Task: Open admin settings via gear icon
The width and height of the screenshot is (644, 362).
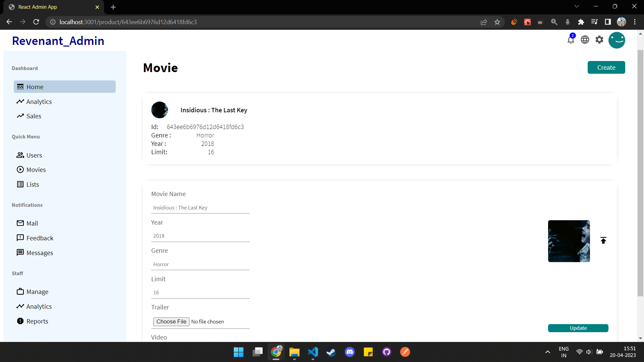Action: pos(599,39)
